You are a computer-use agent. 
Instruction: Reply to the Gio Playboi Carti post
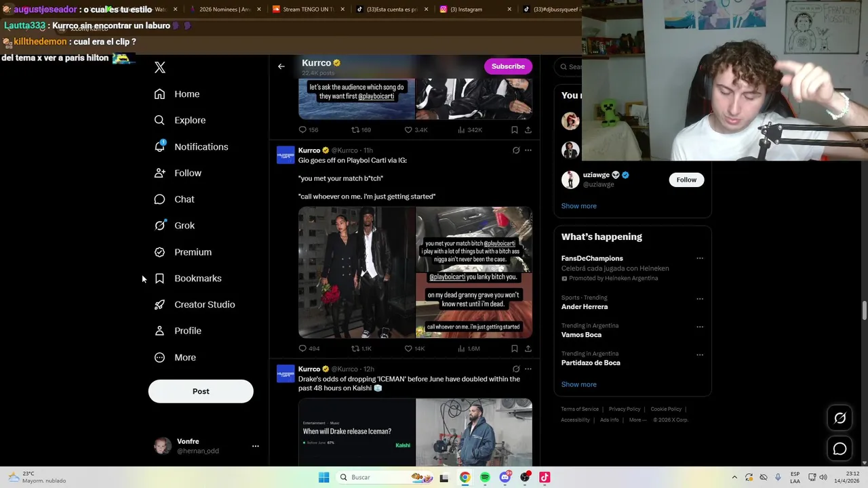click(x=303, y=348)
